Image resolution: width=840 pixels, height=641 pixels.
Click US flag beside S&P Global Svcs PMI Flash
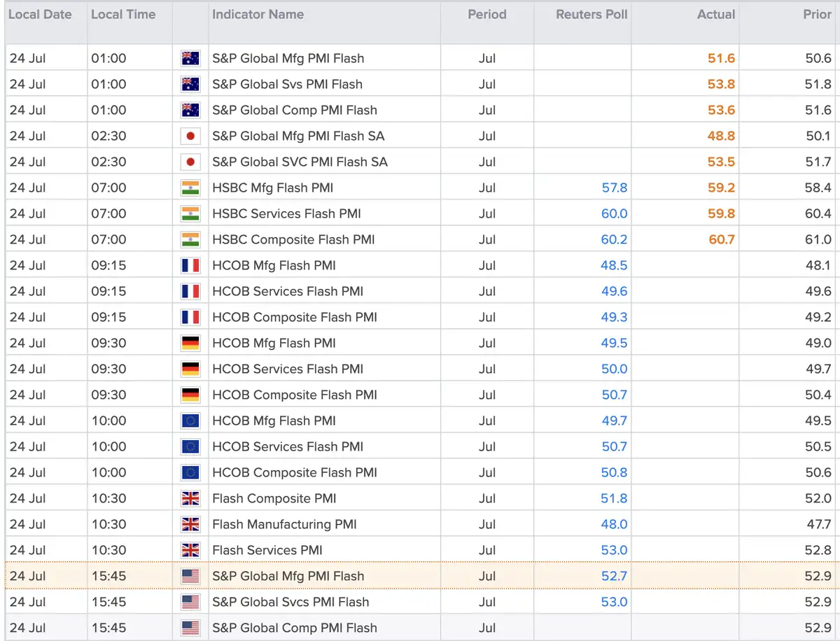coord(190,603)
